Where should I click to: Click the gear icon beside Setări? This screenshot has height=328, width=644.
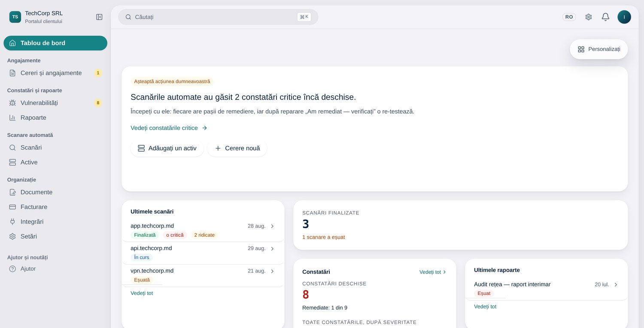(12, 236)
